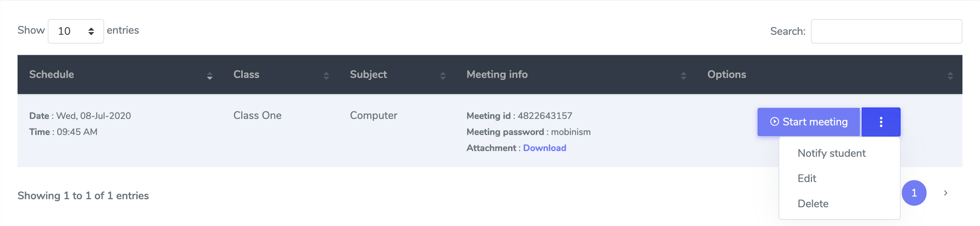This screenshot has width=980, height=226.
Task: Select Delete from the options menu
Action: 813,204
